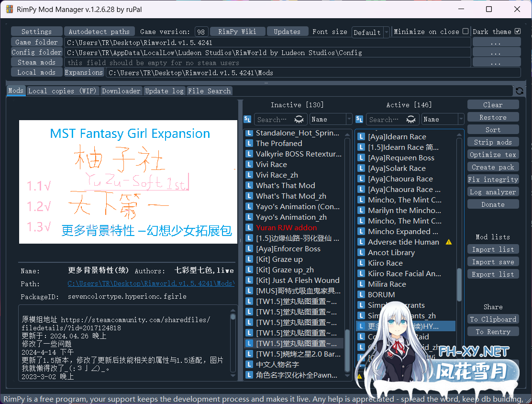Image resolution: width=532 pixels, height=404 pixels.
Task: Enable the Minimize on close checkbox
Action: pyautogui.click(x=465, y=32)
